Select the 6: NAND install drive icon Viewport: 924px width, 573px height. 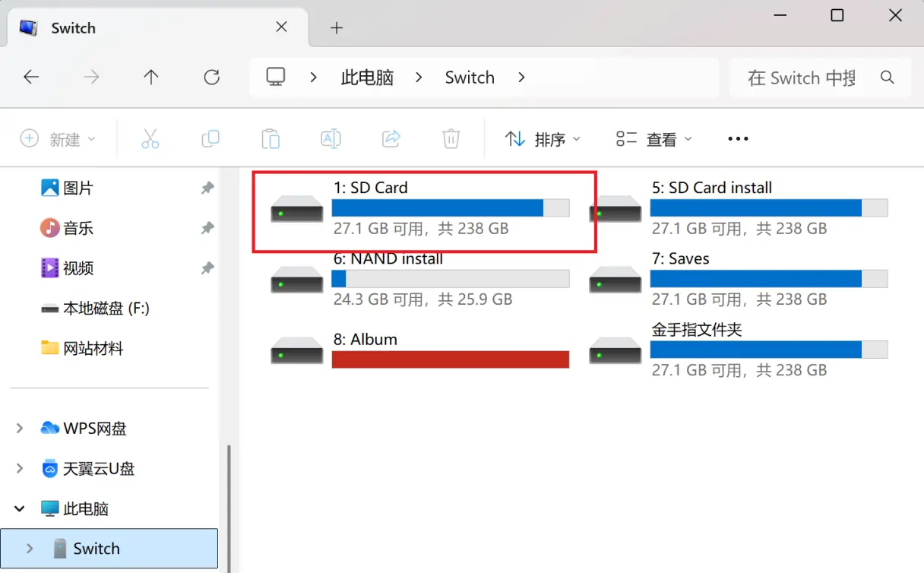297,280
